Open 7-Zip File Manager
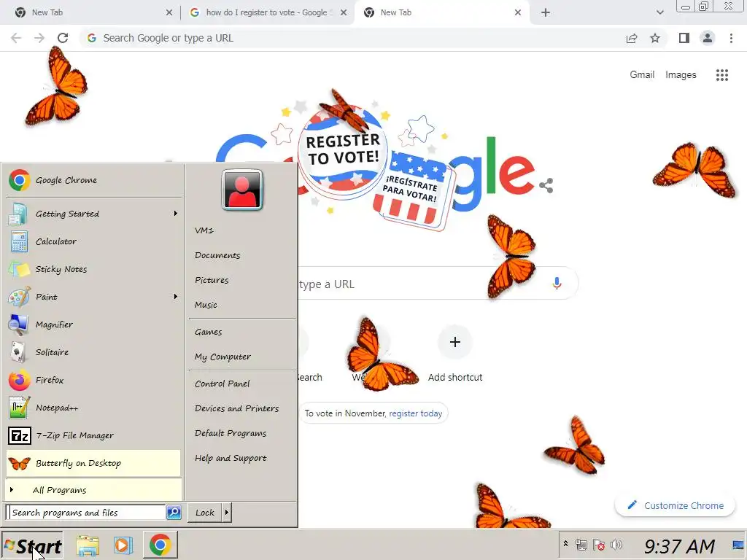747x560 pixels. pos(93,435)
